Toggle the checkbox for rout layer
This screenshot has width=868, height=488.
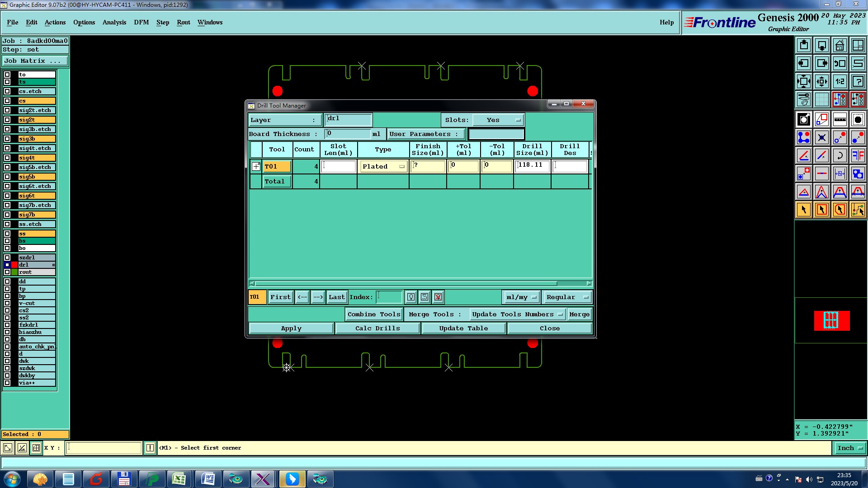click(x=7, y=272)
